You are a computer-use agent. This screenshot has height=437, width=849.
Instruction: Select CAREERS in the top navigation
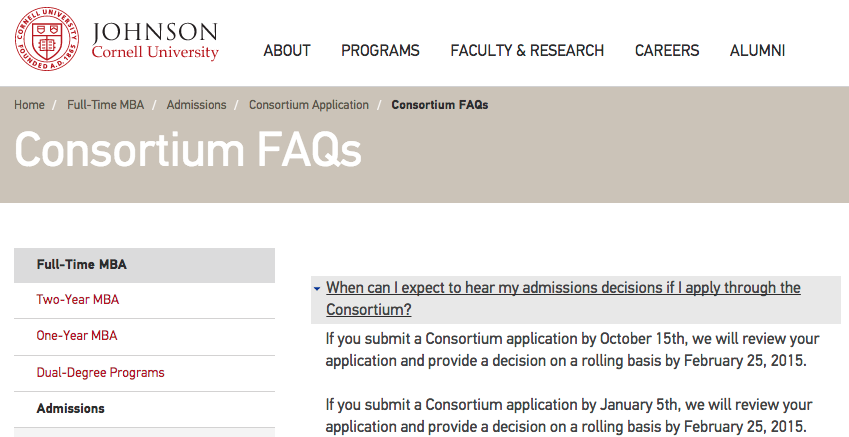667,50
